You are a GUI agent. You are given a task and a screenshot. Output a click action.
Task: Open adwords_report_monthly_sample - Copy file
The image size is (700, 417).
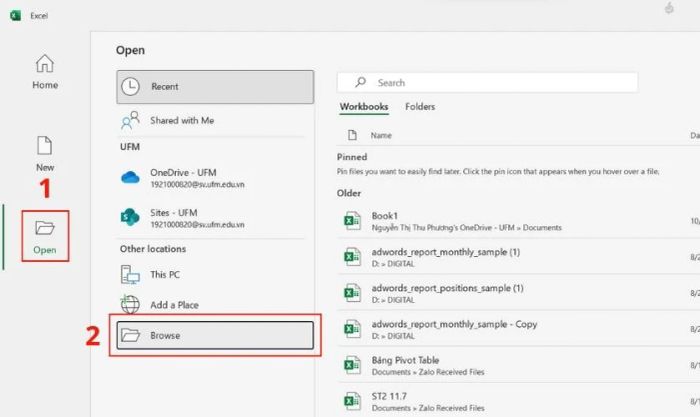click(x=518, y=329)
